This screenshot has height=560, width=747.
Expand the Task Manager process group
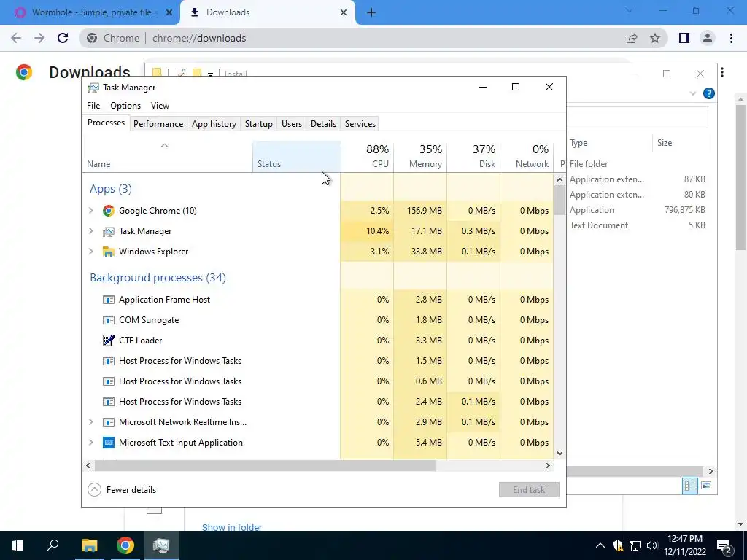pos(91,231)
